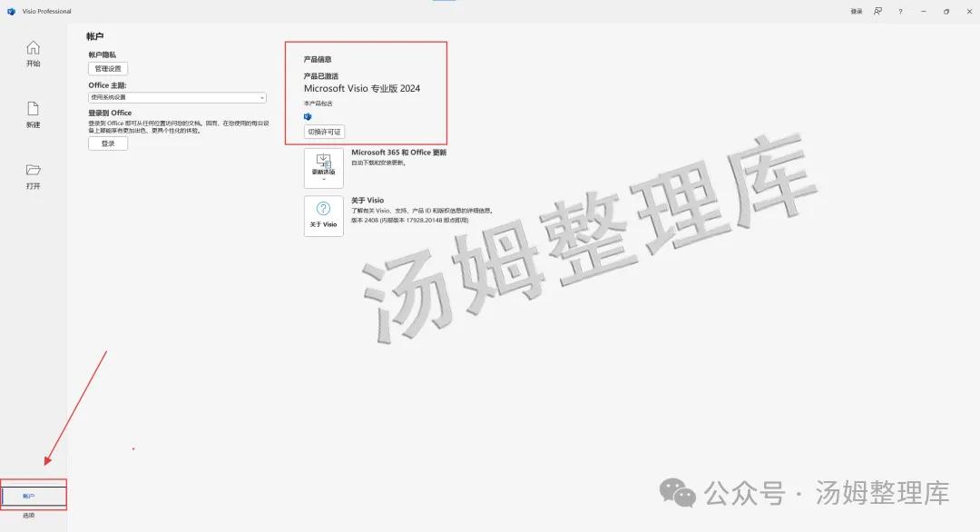The height and width of the screenshot is (532, 980).
Task: Click the 版本 2408 version text
Action: (x=410, y=220)
